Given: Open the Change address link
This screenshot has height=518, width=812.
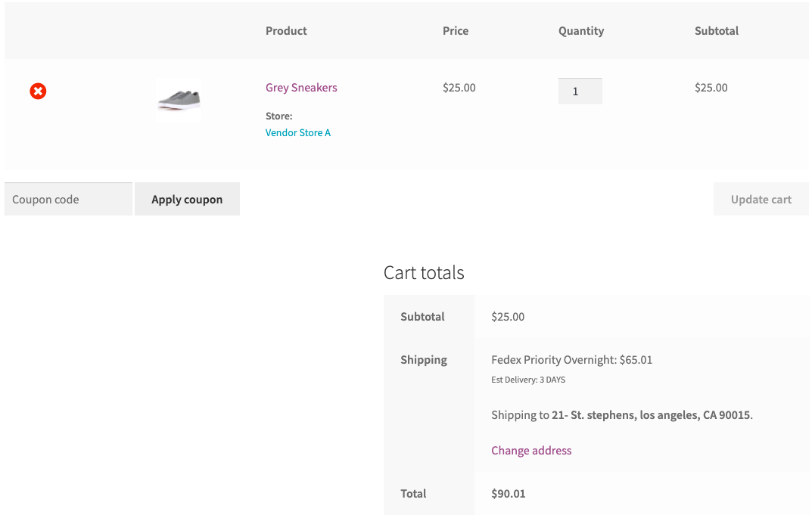Looking at the screenshot, I should click(x=531, y=450).
